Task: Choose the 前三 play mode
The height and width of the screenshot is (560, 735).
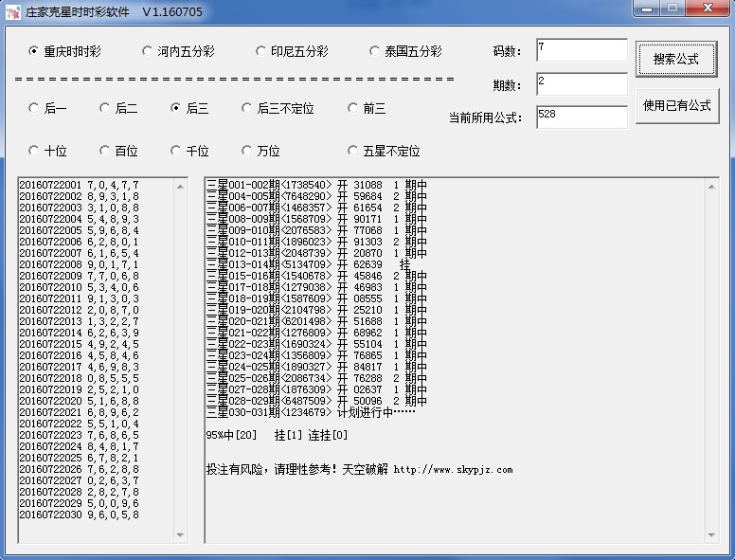Action: click(x=353, y=108)
